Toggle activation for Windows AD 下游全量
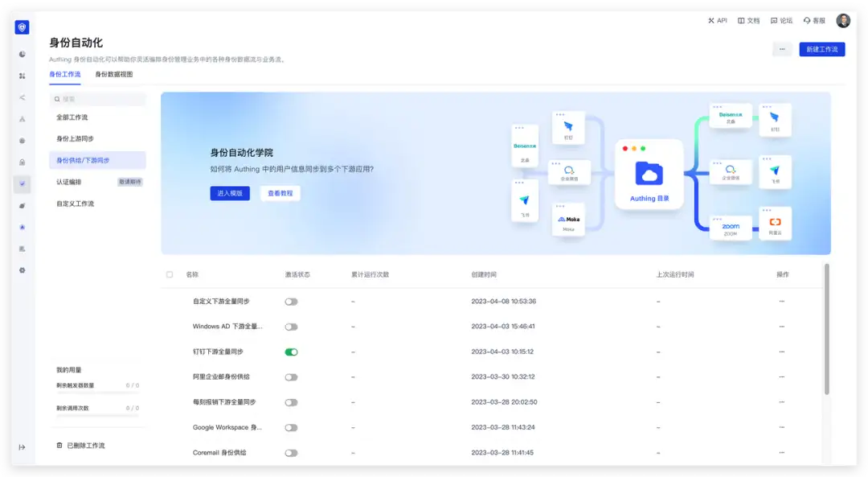Image resolution: width=868 pixels, height=477 pixels. (x=291, y=327)
